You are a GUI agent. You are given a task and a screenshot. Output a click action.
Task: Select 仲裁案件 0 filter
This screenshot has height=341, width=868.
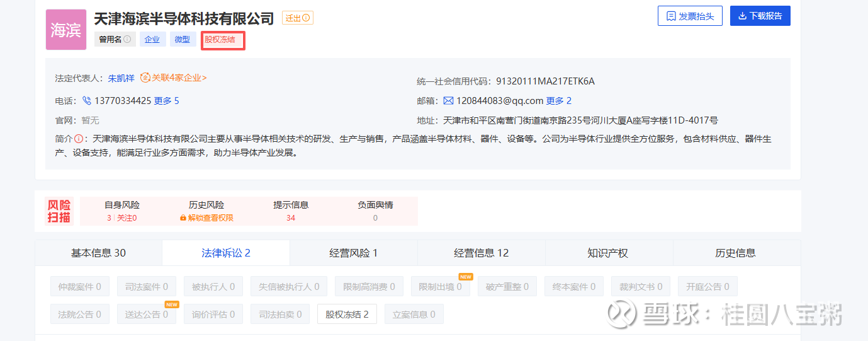80,287
